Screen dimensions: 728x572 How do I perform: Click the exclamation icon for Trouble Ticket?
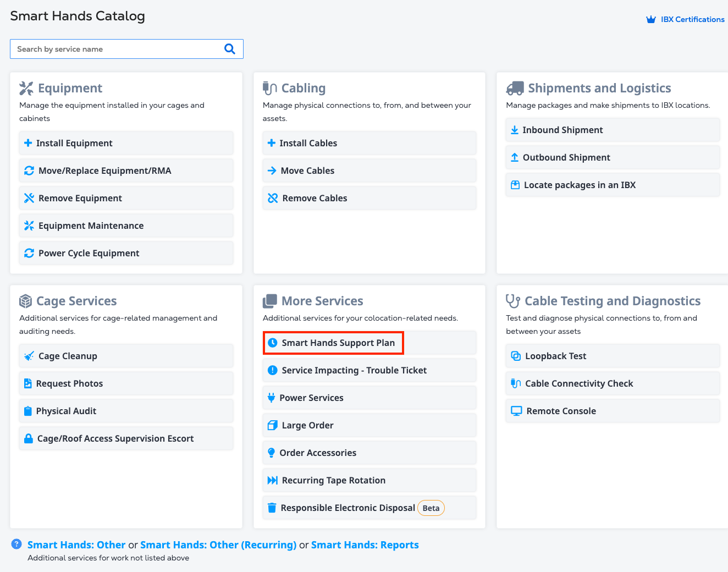(273, 370)
